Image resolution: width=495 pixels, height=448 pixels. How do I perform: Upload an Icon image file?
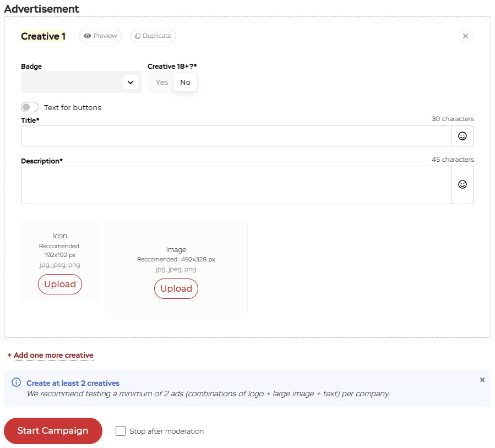(60, 285)
